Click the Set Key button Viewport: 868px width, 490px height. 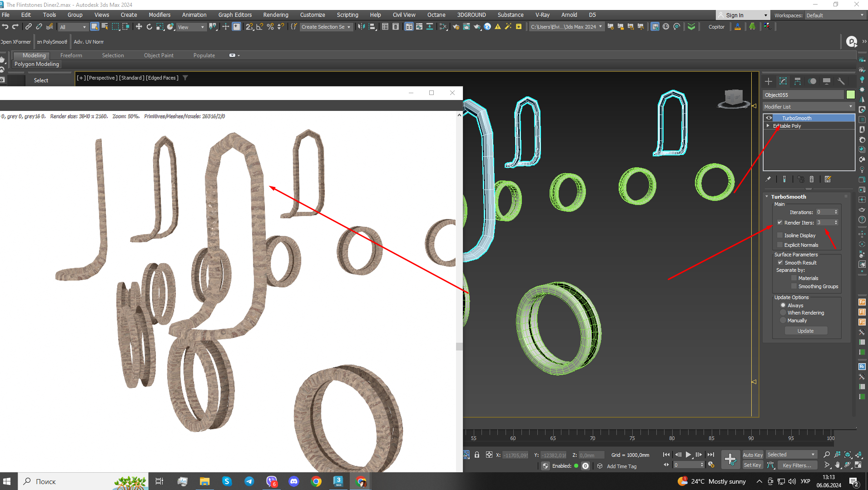click(753, 465)
